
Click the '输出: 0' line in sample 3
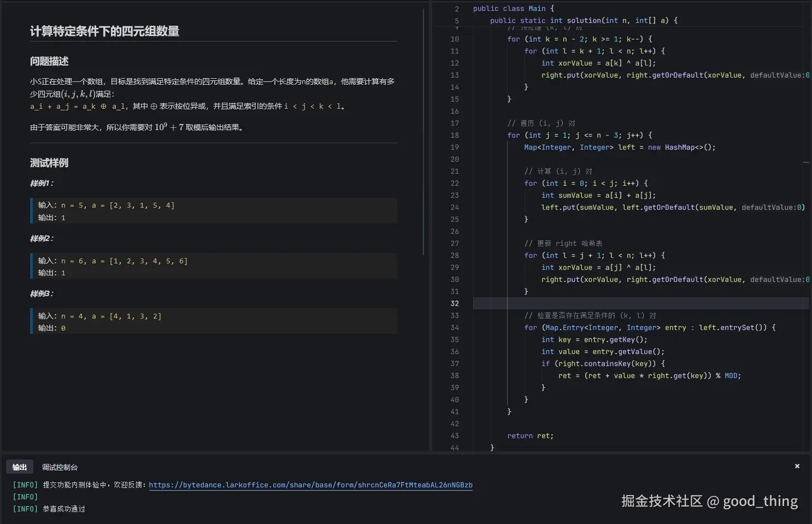tap(51, 328)
